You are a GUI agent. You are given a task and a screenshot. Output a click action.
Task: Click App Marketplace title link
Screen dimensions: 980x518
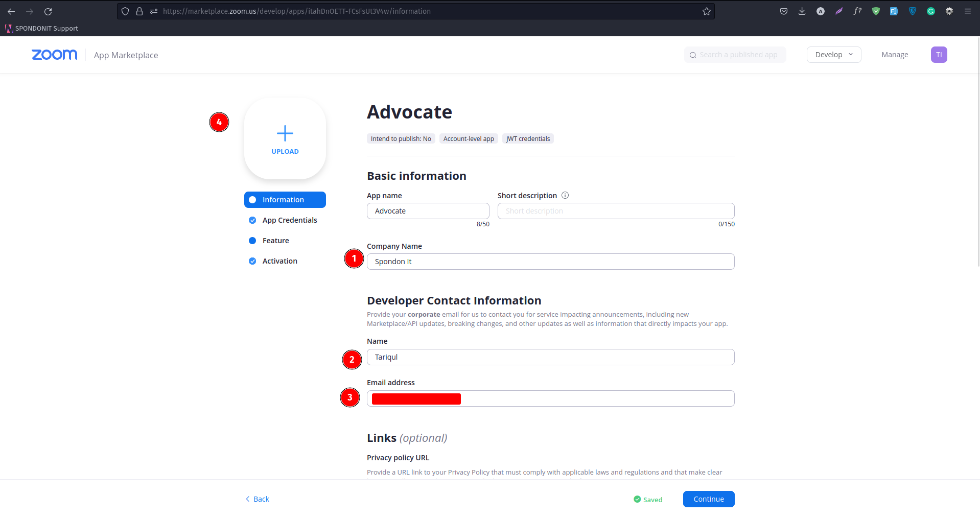pyautogui.click(x=126, y=55)
